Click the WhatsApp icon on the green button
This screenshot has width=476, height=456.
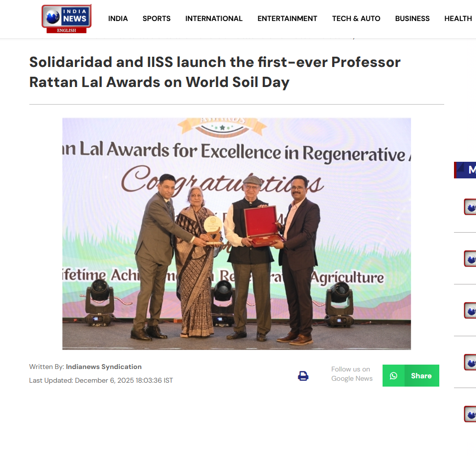(393, 376)
